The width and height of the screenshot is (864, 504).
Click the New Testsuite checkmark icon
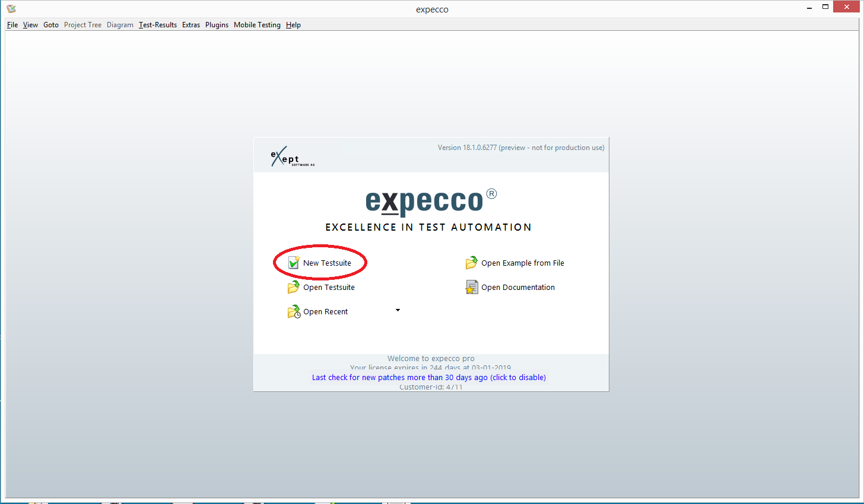(294, 263)
